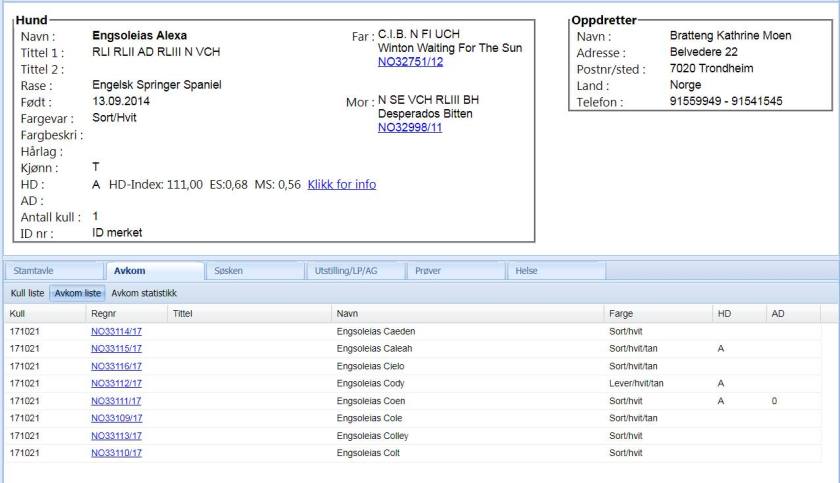Open the Helse tab

pyautogui.click(x=526, y=271)
